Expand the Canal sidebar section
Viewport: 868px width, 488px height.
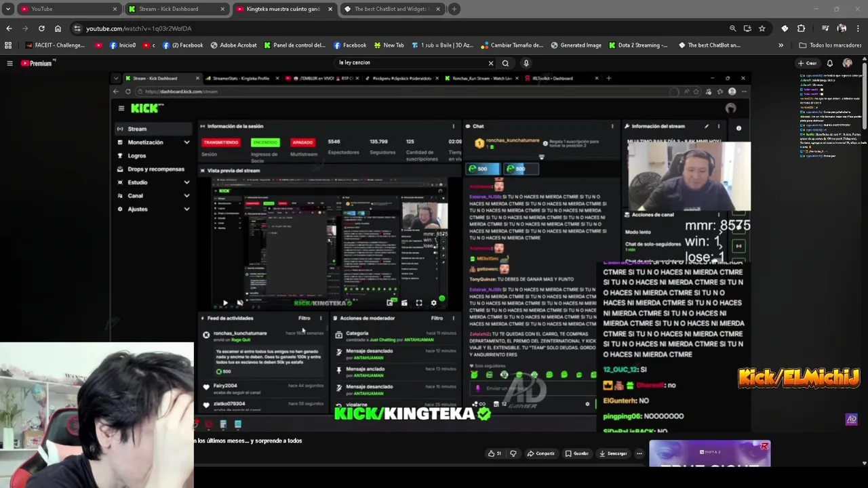186,196
